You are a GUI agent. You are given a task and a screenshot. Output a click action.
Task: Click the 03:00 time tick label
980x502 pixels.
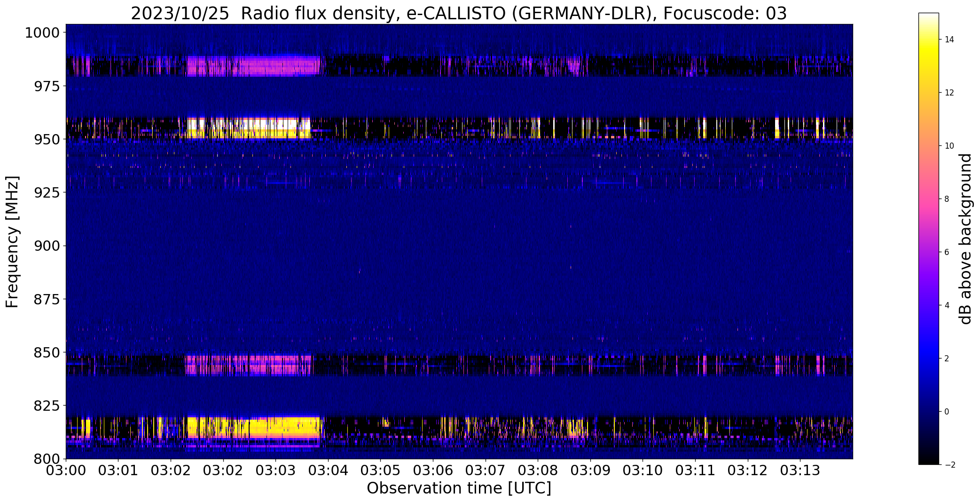66,470
